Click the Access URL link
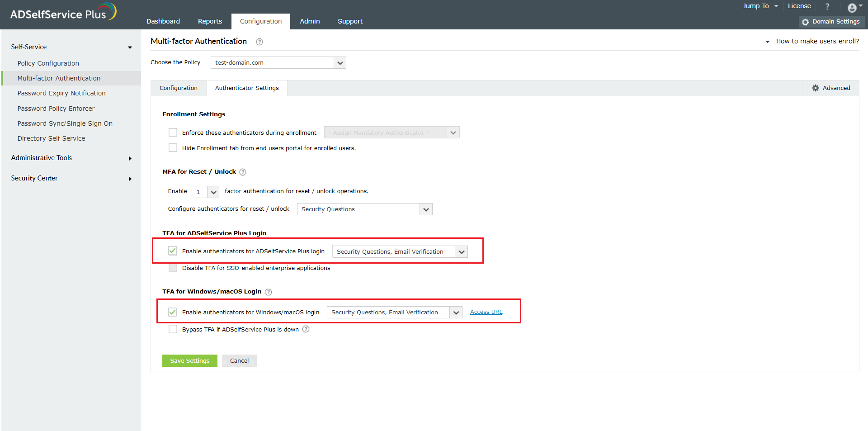This screenshot has width=868, height=431. [486, 312]
